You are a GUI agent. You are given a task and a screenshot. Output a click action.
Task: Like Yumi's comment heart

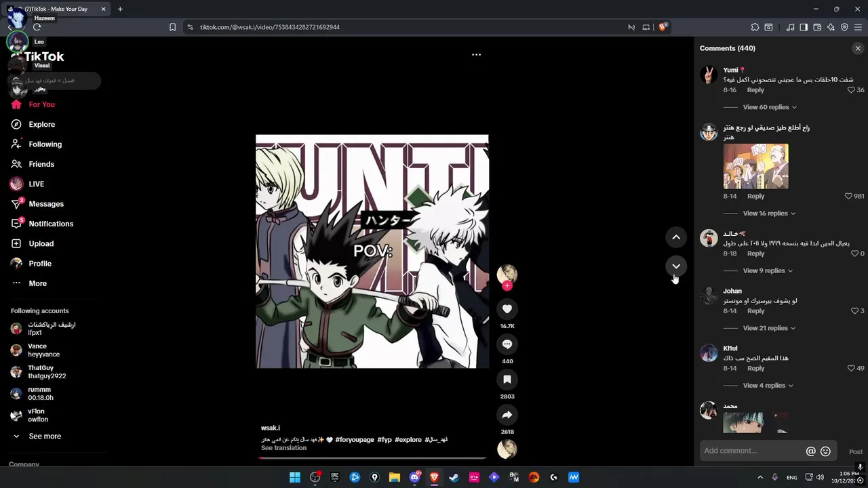point(852,90)
